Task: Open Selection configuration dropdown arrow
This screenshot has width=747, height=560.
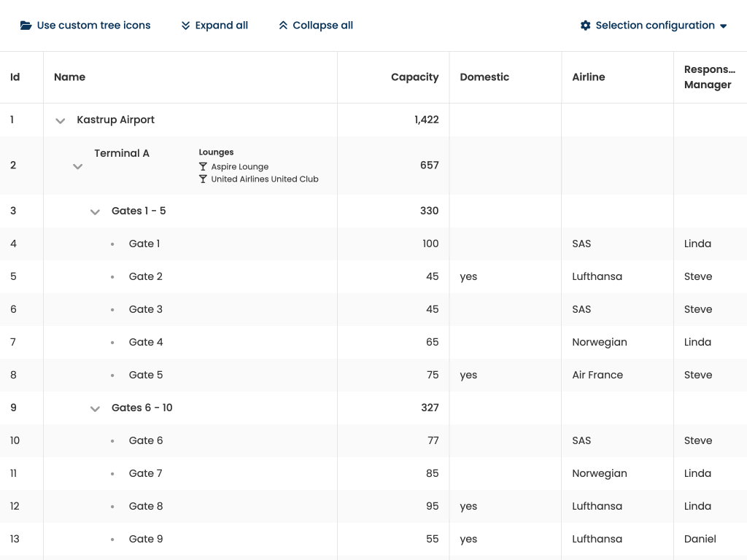Action: coord(723,26)
